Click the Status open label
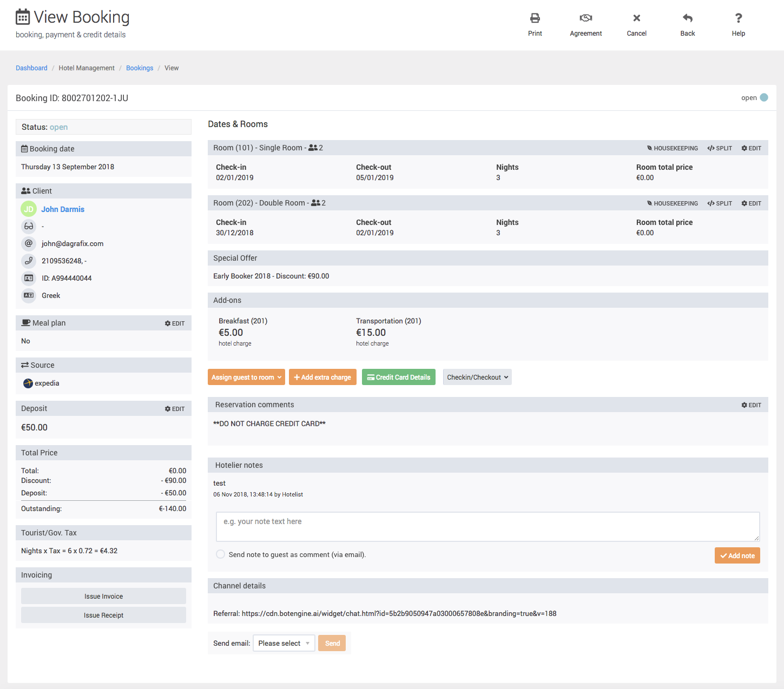 tap(44, 127)
